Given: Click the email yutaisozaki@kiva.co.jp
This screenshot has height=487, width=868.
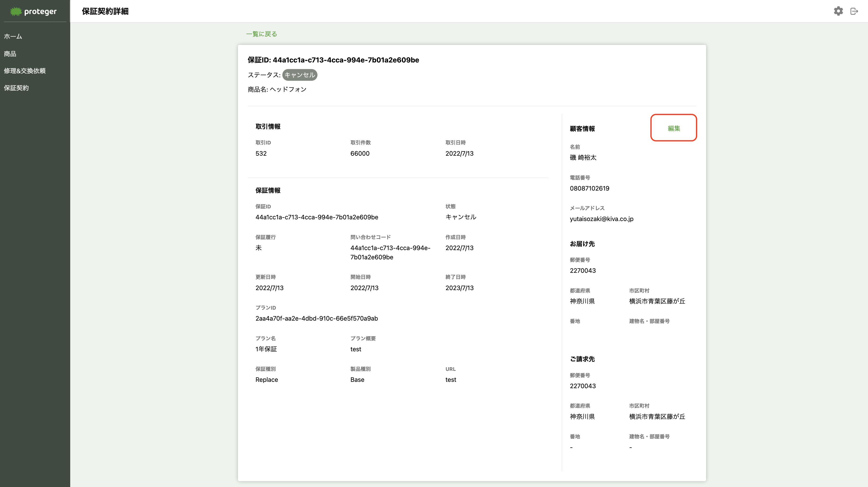Looking at the screenshot, I should click(x=602, y=219).
